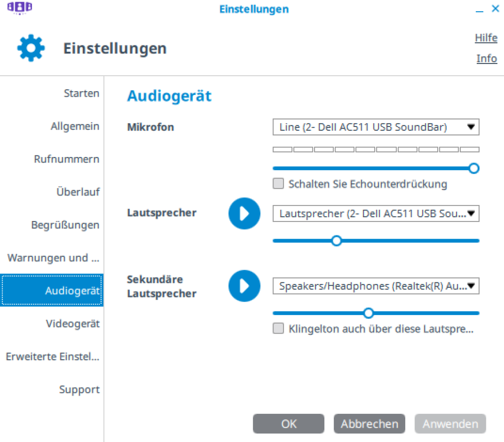Click the microphone volume slider handle

474,168
